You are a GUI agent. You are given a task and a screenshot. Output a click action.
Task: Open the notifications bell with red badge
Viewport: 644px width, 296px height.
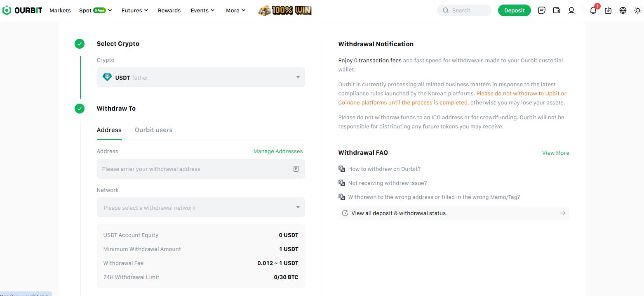[x=593, y=10]
